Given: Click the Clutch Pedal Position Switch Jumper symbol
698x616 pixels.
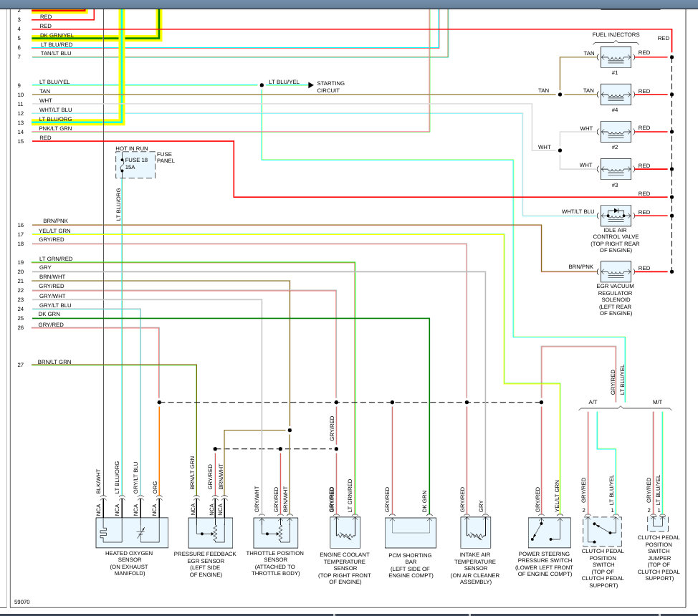Looking at the screenshot, I should click(659, 523).
